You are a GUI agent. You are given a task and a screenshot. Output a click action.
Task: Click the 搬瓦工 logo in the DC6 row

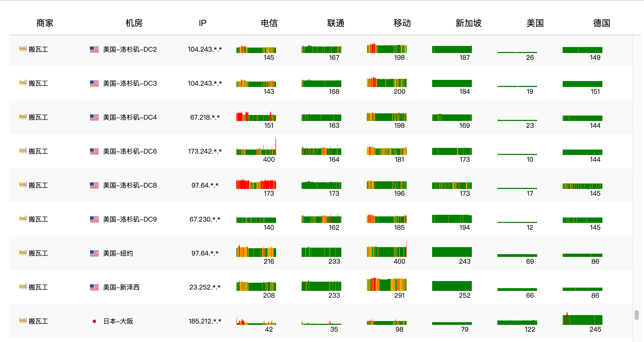click(x=23, y=151)
